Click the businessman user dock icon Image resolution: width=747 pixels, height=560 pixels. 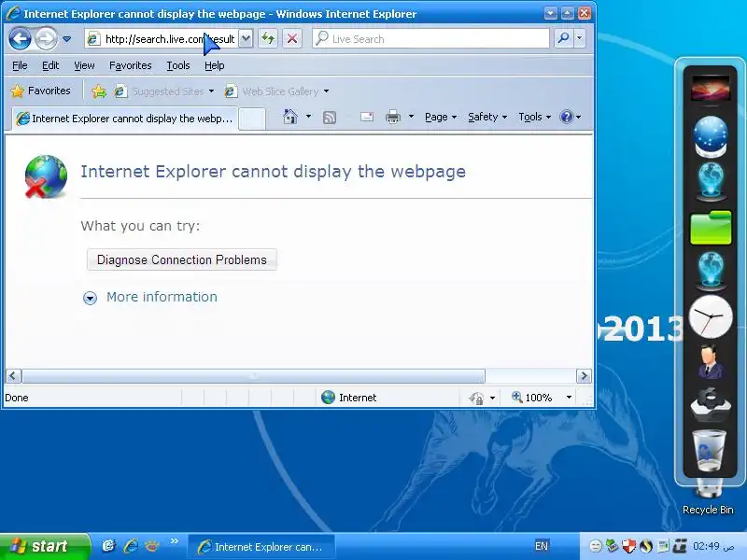click(711, 362)
